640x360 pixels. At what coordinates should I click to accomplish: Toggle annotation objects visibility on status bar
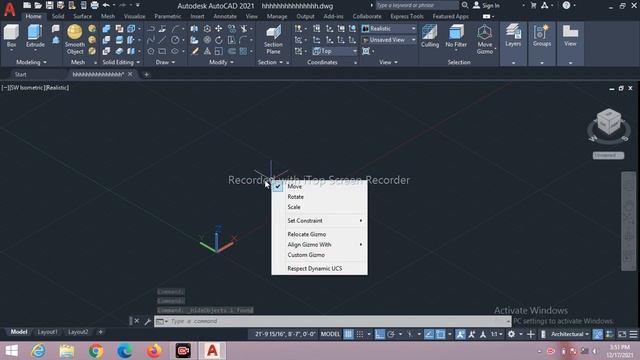tap(460, 334)
